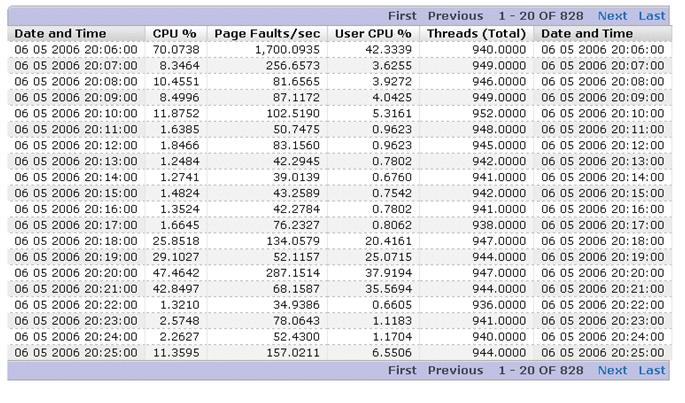Image resolution: width=685 pixels, height=403 pixels.
Task: Select user CPU value 35.5694
Action: click(x=388, y=289)
